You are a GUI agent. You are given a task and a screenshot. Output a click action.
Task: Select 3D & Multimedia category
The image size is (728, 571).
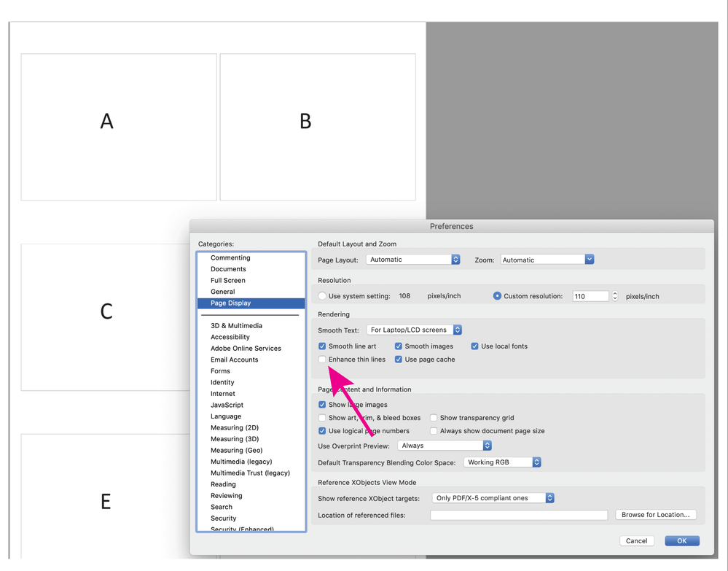click(251, 326)
